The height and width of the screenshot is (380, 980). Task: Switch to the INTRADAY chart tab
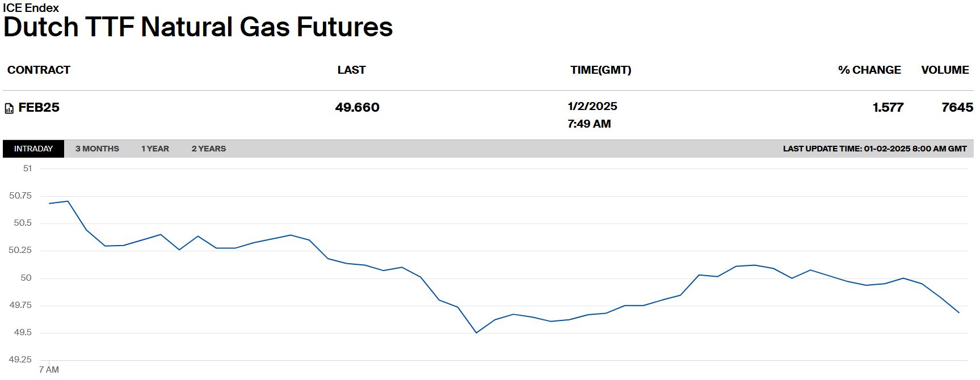(33, 149)
